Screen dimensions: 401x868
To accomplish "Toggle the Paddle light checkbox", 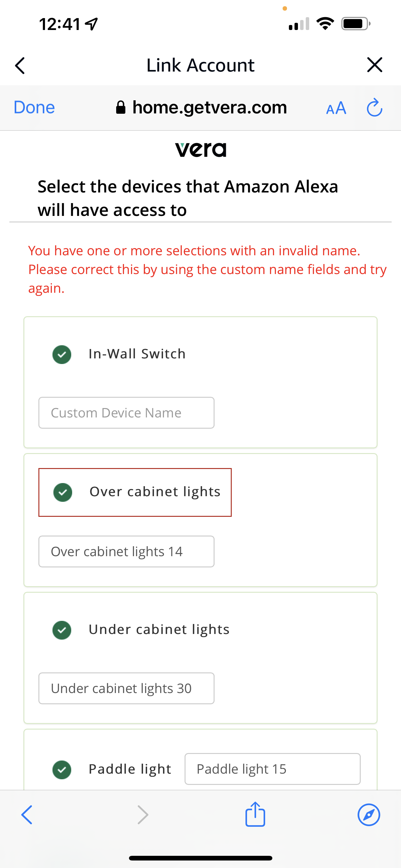I will tap(62, 770).
